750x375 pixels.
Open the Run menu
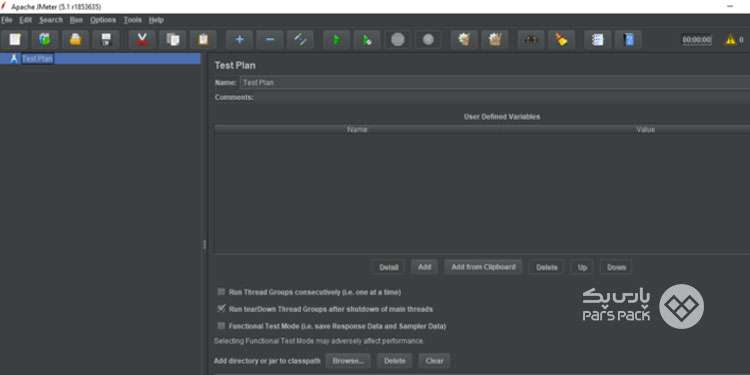pos(76,20)
